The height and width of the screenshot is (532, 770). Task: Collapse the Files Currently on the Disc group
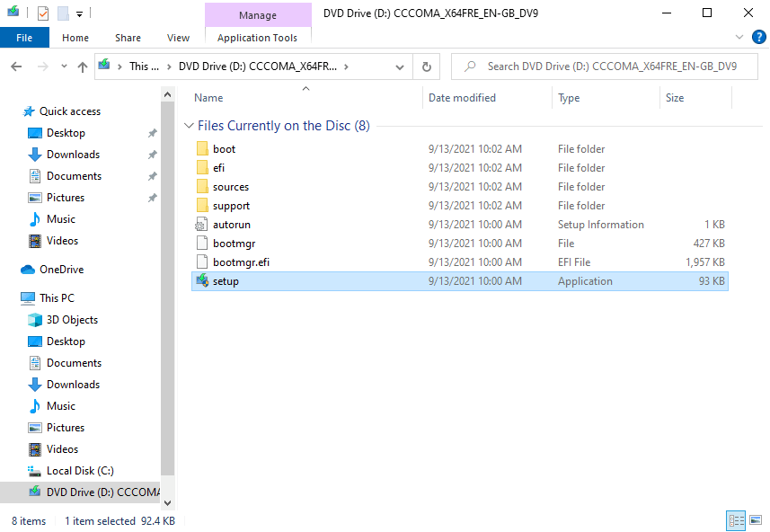point(189,126)
